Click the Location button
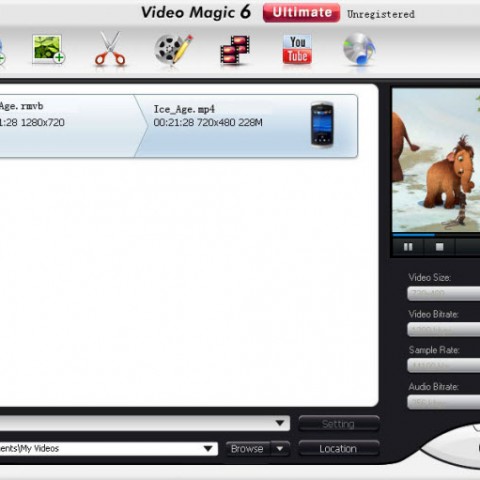 (x=338, y=449)
